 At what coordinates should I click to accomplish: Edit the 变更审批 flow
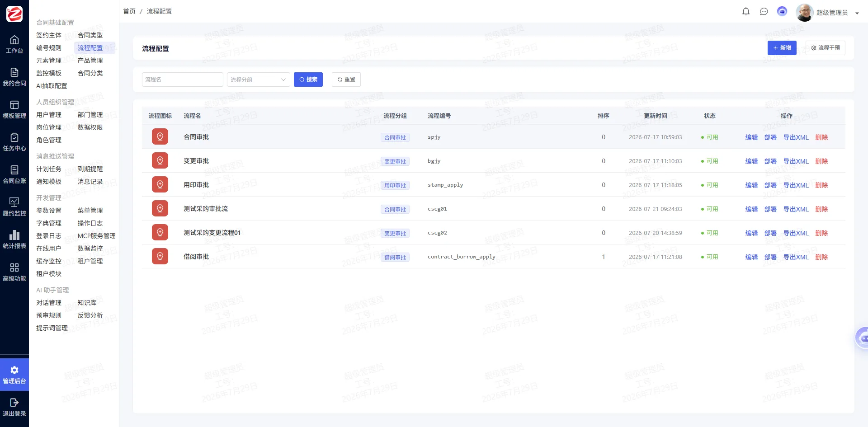pyautogui.click(x=751, y=161)
